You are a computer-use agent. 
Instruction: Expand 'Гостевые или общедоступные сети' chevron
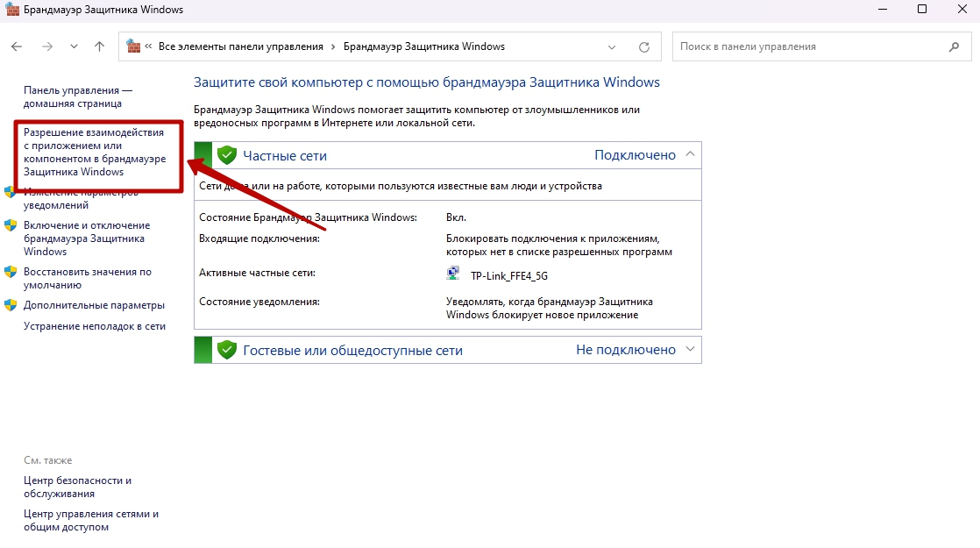pos(690,349)
